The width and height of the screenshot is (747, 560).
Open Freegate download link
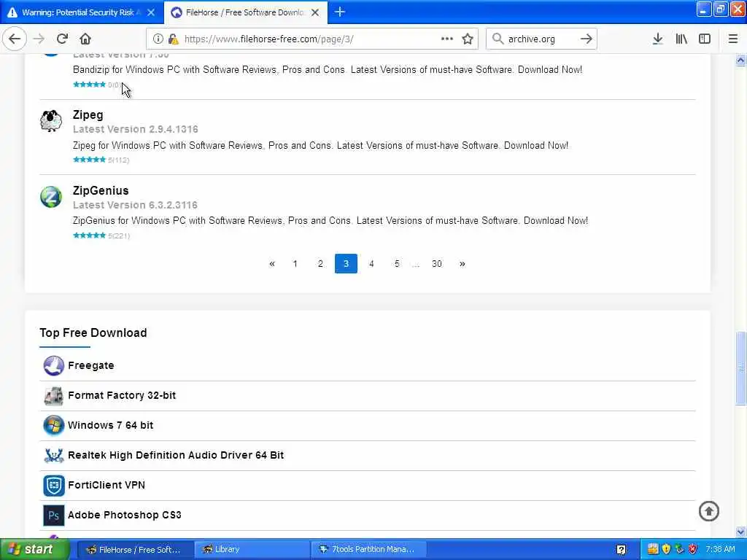(x=91, y=365)
